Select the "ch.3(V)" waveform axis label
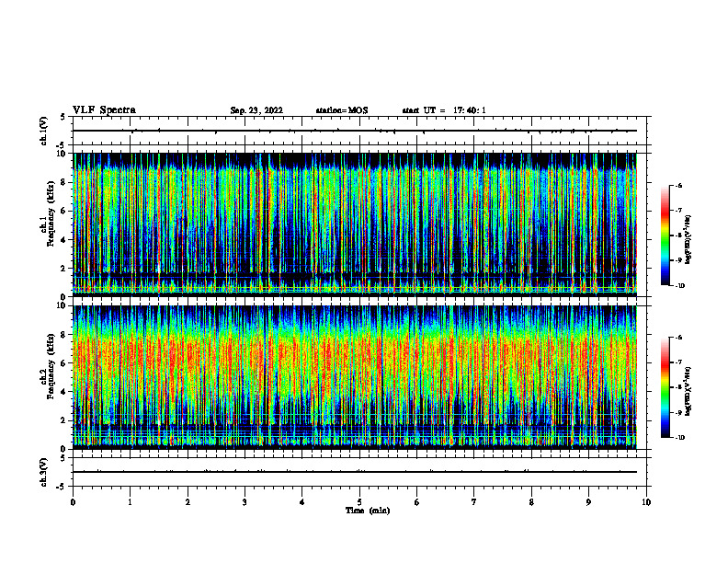 coord(44,472)
